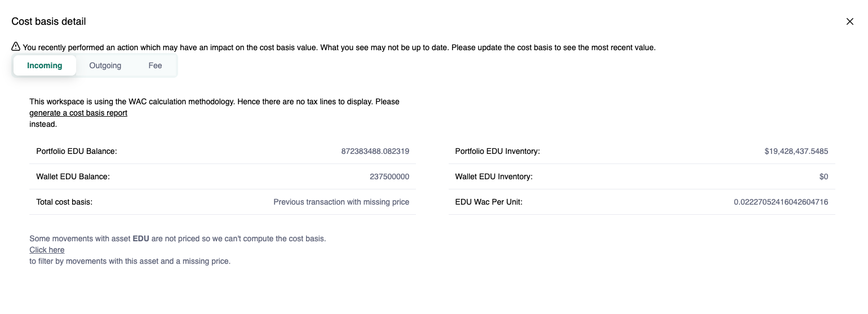
Task: Click the Wallet EDU Inventory label
Action: 494,176
